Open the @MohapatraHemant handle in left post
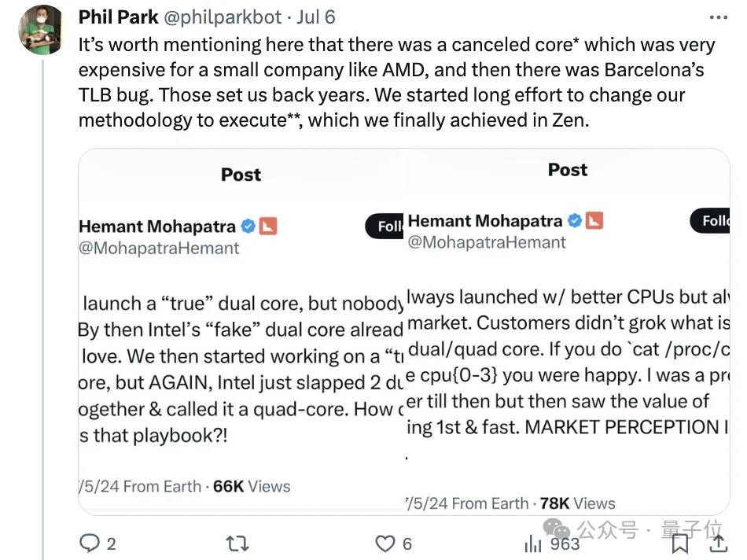The width and height of the screenshot is (747, 560). 159,249
